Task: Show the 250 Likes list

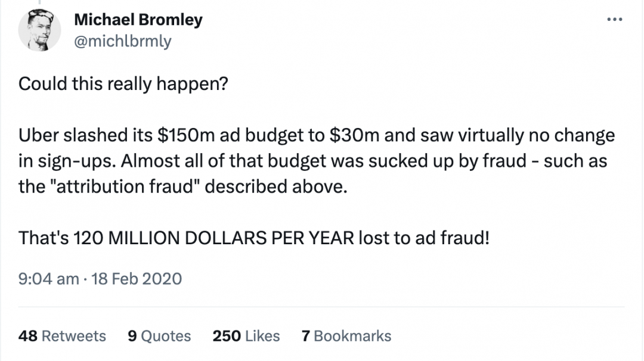Action: click(x=246, y=336)
